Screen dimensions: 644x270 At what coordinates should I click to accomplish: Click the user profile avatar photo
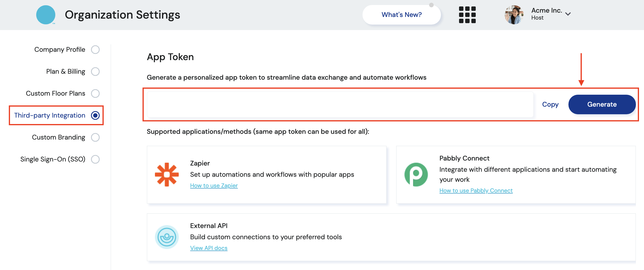coord(514,15)
